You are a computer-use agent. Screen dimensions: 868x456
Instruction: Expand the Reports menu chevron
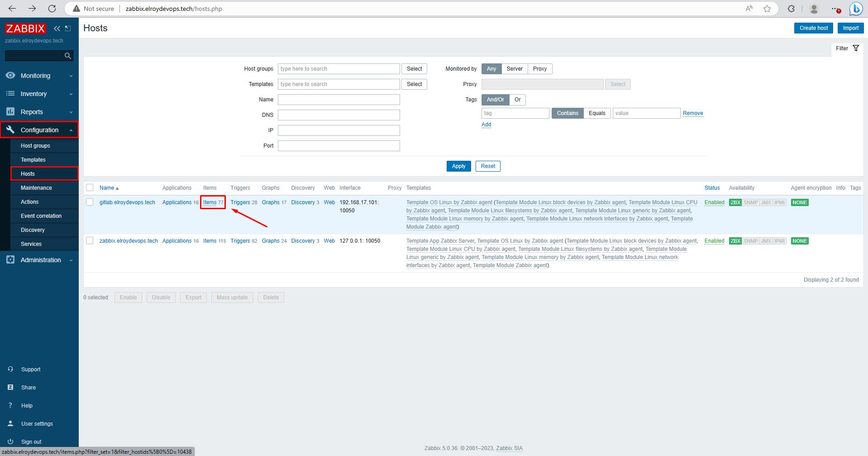point(71,112)
